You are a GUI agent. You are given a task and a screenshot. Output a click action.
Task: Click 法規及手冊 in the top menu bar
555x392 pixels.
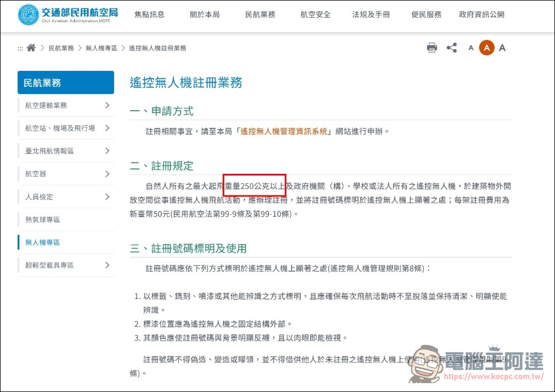[x=371, y=15]
